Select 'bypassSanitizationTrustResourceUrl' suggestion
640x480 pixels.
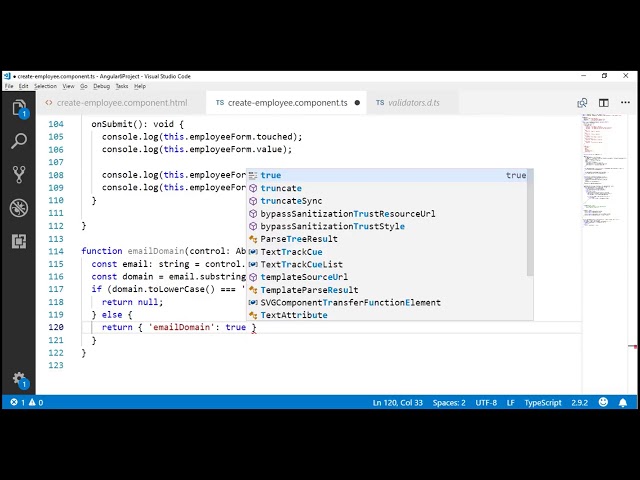coord(387,213)
